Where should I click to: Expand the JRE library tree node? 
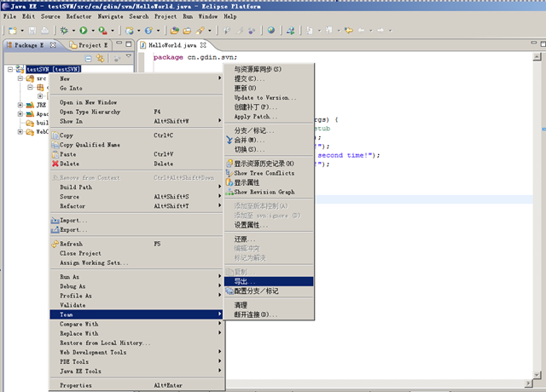20,105
